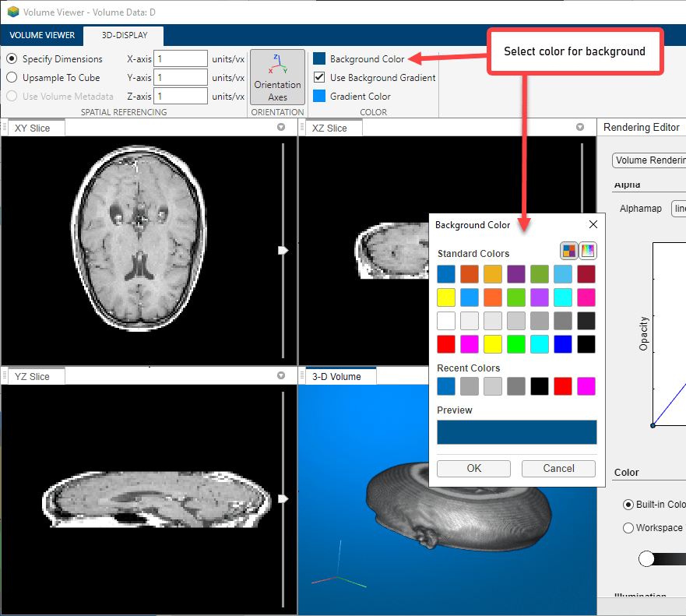
Task: Select Specify Dimensions radio button
Action: 12,58
